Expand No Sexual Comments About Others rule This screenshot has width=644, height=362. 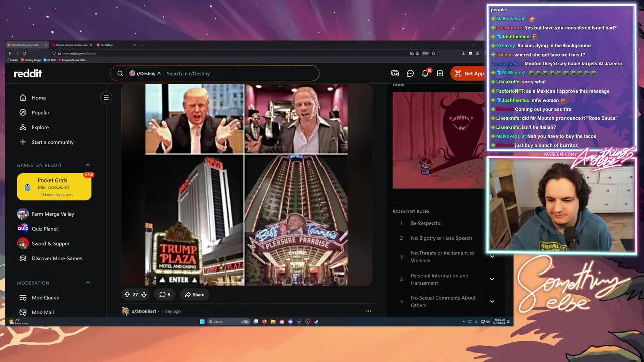(492, 301)
